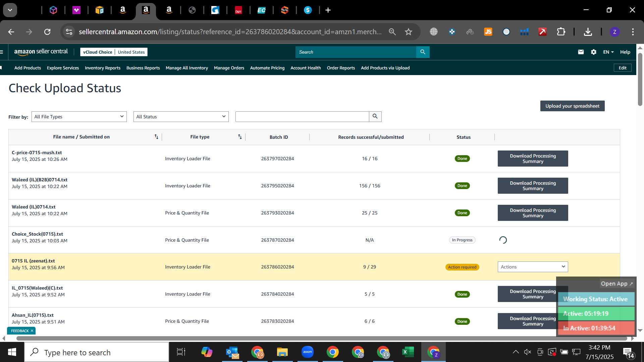Image resolution: width=644 pixels, height=362 pixels.
Task: Click Upload your spreadsheet button
Action: tap(572, 106)
